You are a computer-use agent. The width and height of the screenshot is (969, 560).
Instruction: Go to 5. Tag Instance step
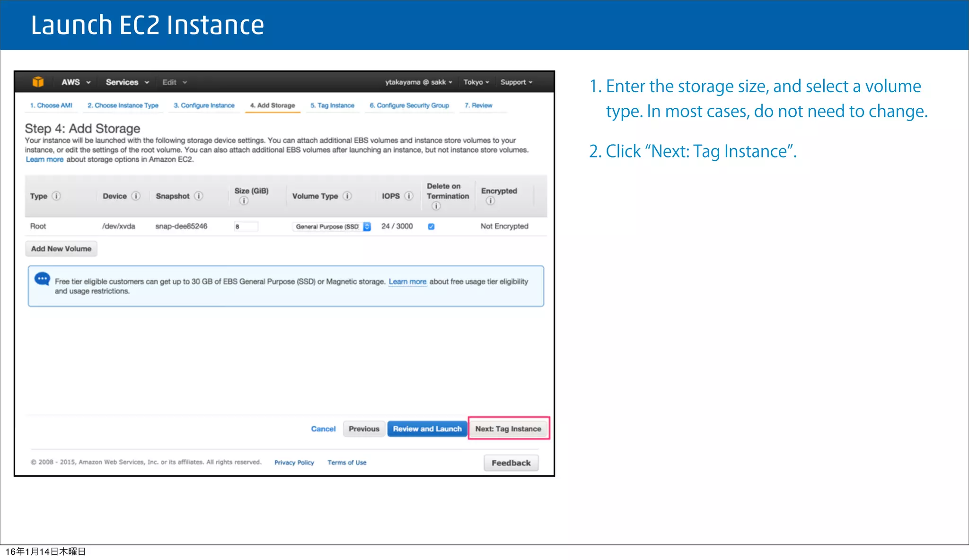click(332, 105)
